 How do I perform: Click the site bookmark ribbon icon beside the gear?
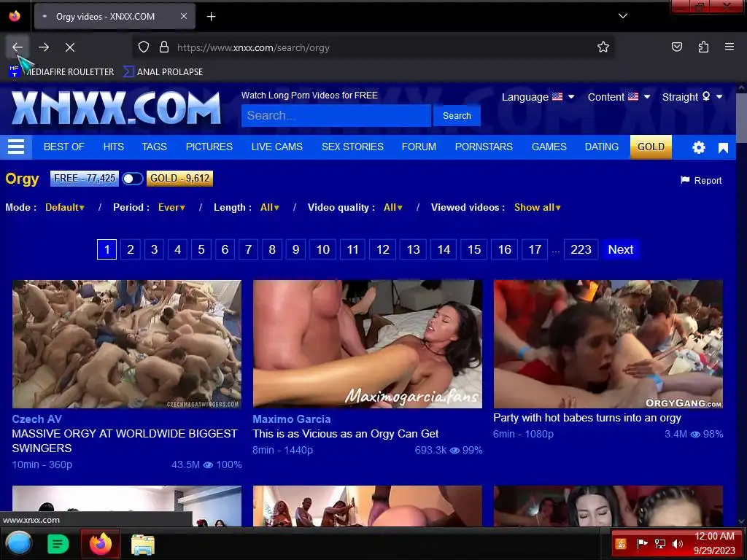pos(723,148)
